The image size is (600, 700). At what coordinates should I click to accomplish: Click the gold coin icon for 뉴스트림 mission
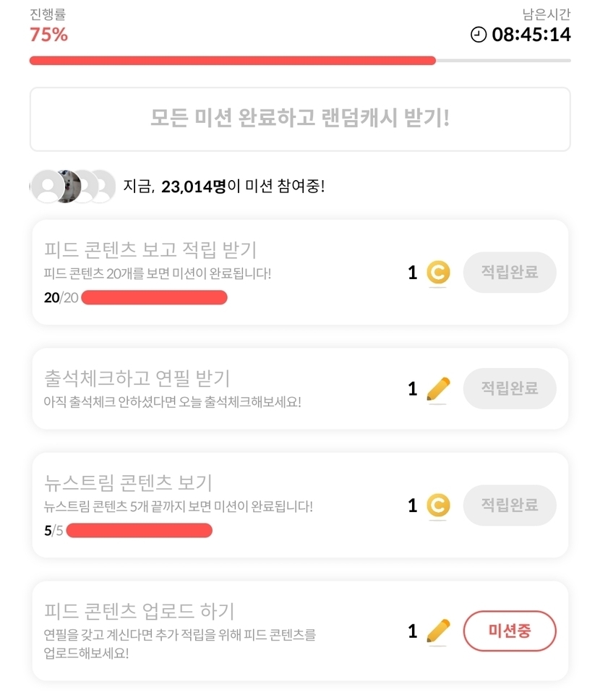437,505
